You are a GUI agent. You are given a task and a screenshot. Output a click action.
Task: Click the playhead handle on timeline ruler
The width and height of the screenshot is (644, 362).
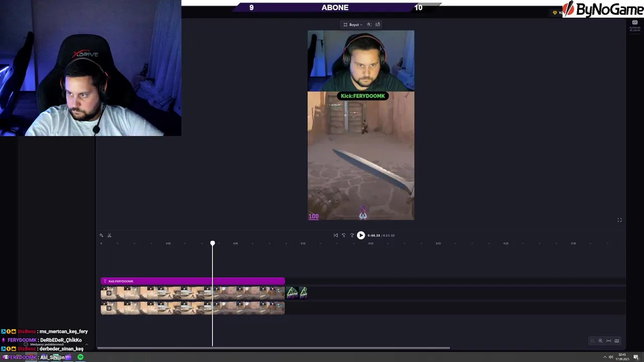212,243
